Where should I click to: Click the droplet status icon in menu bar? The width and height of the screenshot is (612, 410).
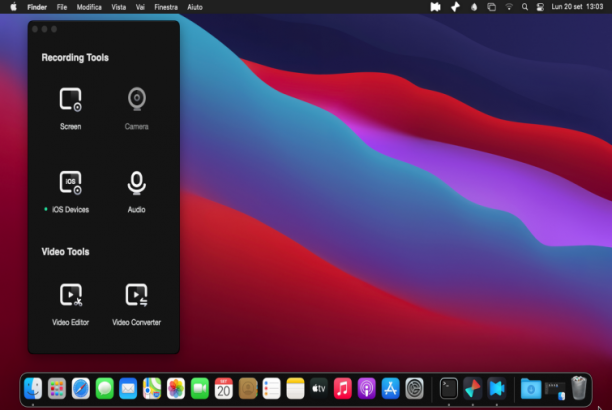point(474,7)
